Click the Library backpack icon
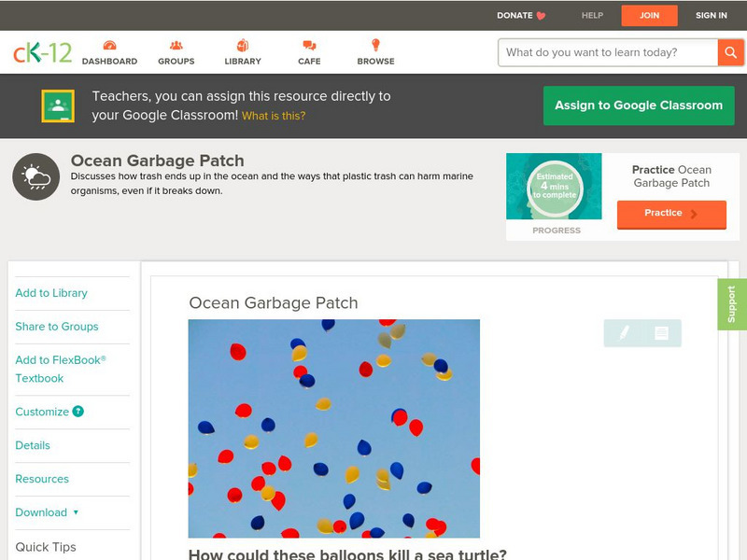This screenshot has height=560, width=747. pyautogui.click(x=242, y=44)
